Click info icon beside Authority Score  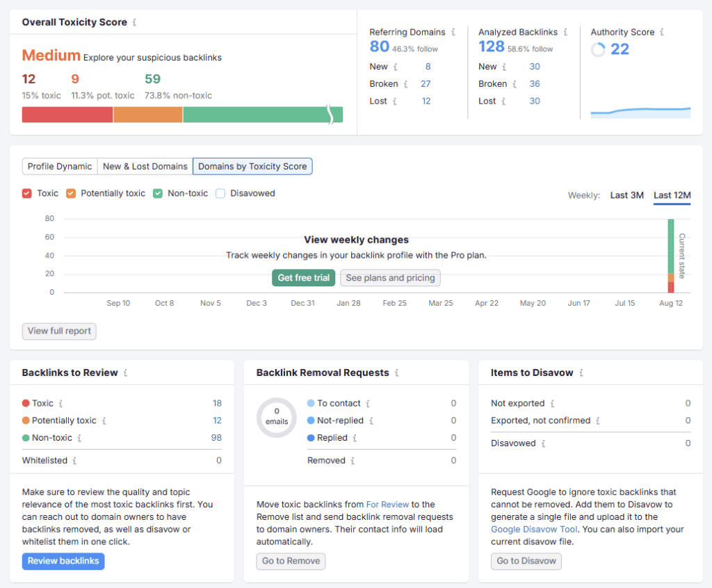tap(662, 32)
